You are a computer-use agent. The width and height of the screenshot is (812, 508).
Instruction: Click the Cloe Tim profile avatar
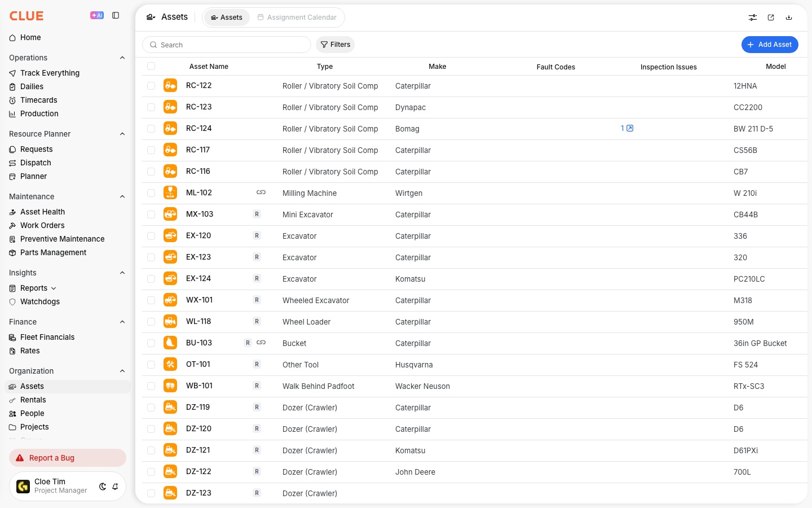coord(23,487)
